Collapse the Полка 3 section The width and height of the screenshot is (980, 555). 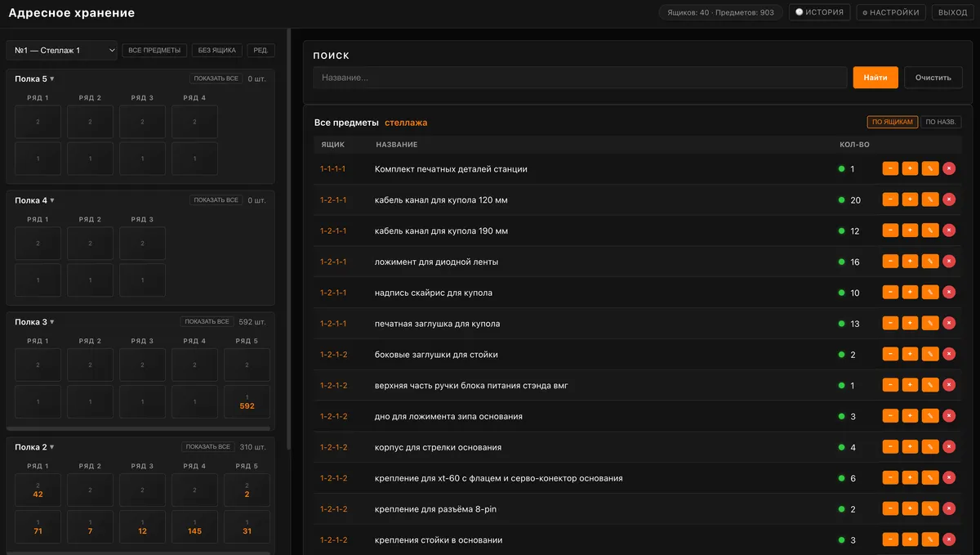click(x=34, y=322)
